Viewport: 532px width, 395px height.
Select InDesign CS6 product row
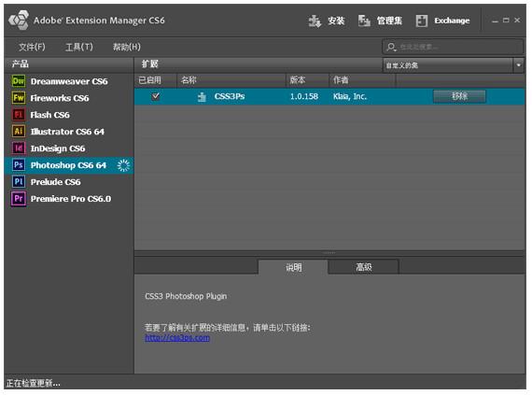(x=69, y=148)
